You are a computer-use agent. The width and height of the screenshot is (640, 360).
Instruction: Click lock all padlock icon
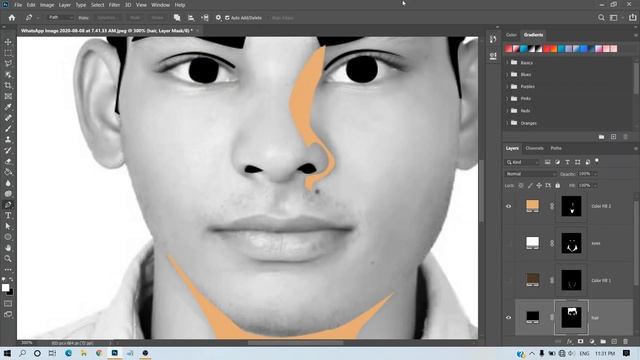pyautogui.click(x=558, y=185)
